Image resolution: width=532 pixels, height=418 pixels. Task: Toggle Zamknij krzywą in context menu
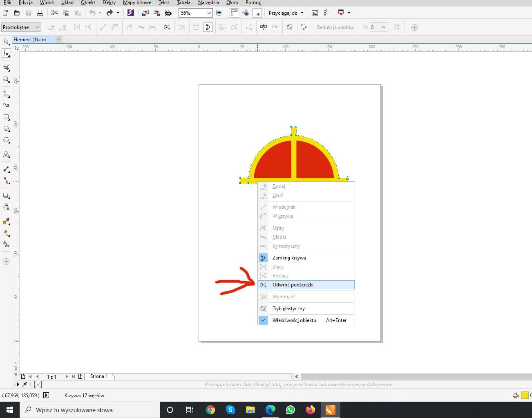point(289,258)
